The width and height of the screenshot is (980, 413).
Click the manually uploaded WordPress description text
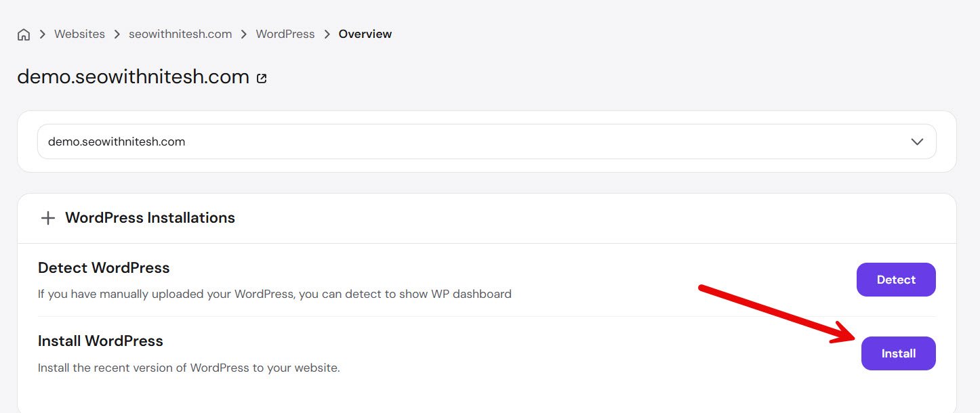pyautogui.click(x=274, y=294)
